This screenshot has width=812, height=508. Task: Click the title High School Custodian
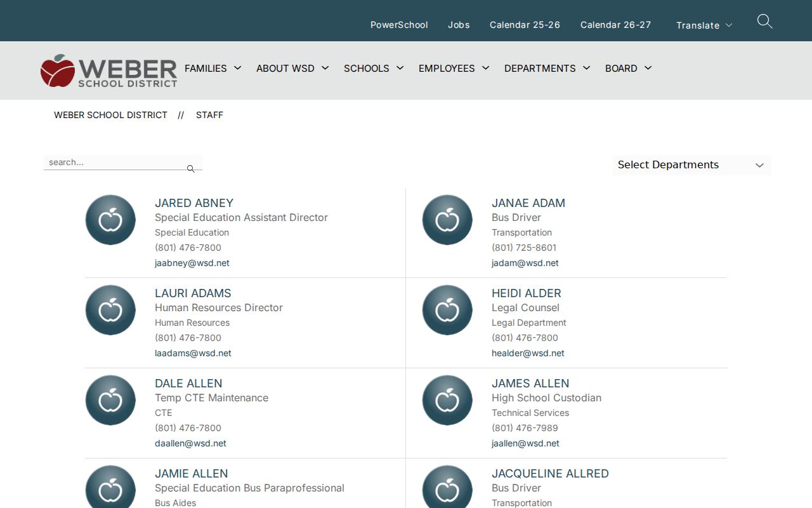pyautogui.click(x=546, y=398)
